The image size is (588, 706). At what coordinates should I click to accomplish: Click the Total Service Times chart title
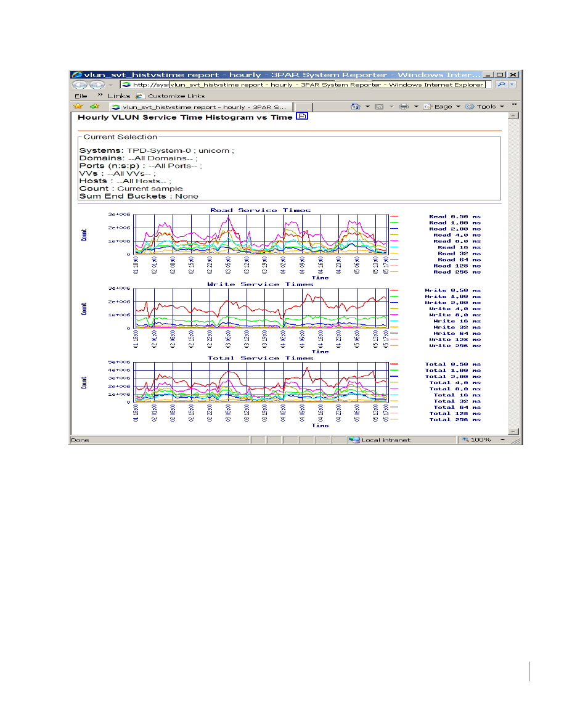click(260, 358)
